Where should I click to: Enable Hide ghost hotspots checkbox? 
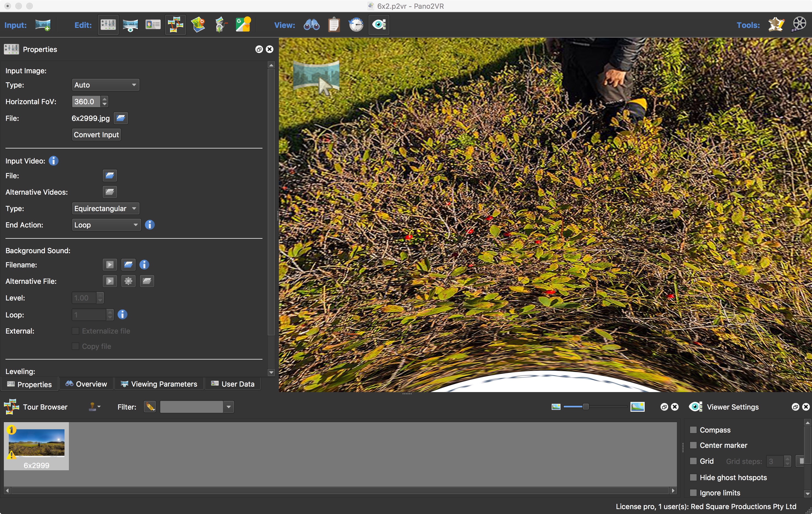tap(693, 477)
